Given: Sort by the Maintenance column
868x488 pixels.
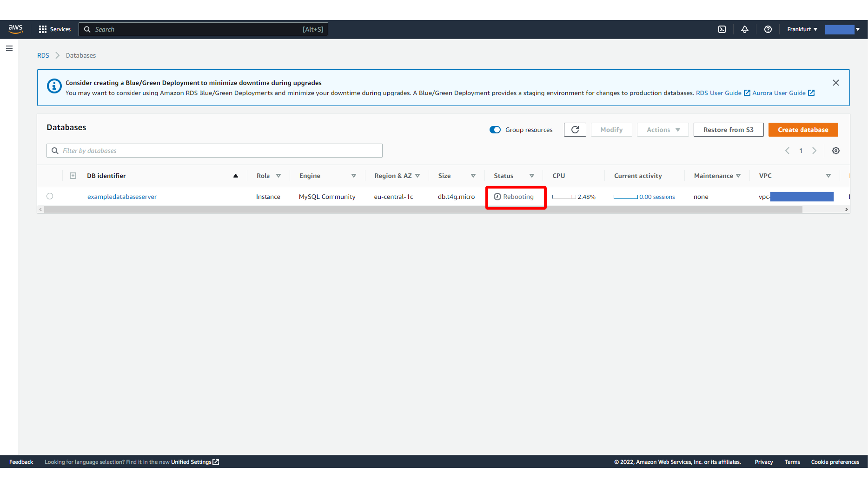Looking at the screenshot, I should coord(738,176).
